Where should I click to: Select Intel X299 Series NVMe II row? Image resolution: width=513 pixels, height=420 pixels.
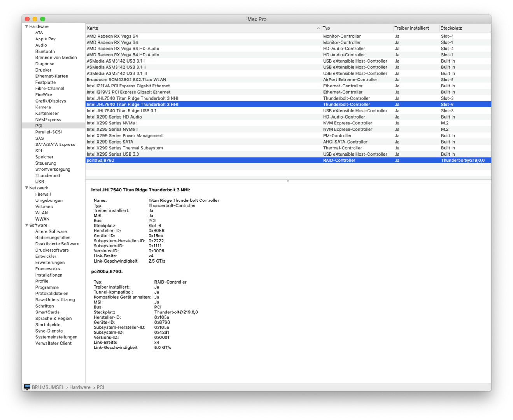click(x=288, y=129)
